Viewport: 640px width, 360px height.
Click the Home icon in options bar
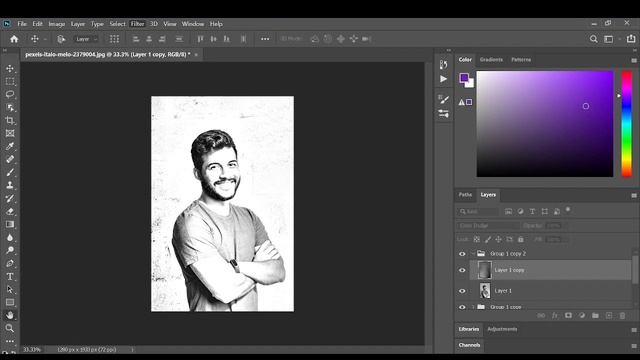click(x=14, y=39)
